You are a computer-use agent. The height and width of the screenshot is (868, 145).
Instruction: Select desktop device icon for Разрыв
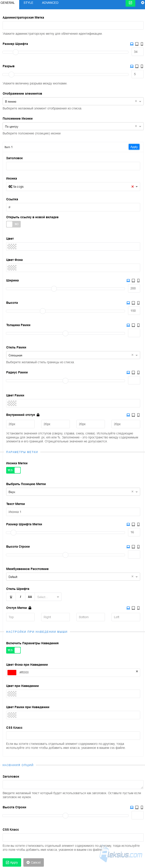tap(132, 66)
